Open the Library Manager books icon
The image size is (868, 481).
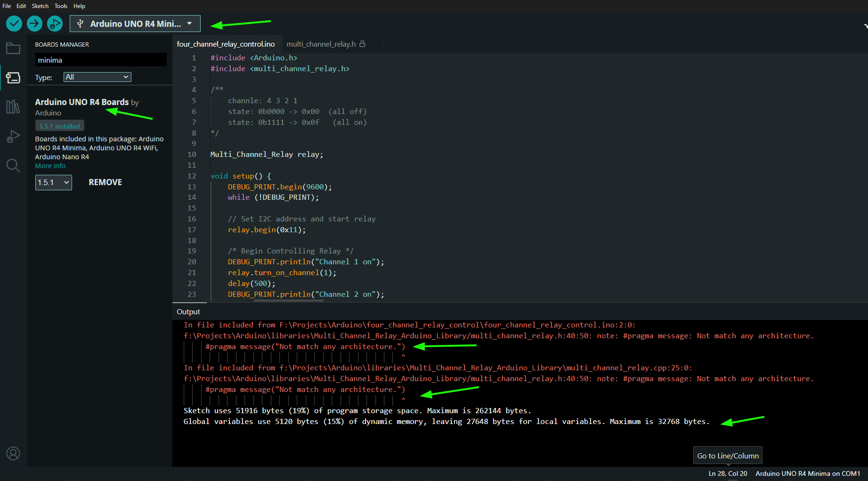[13, 107]
